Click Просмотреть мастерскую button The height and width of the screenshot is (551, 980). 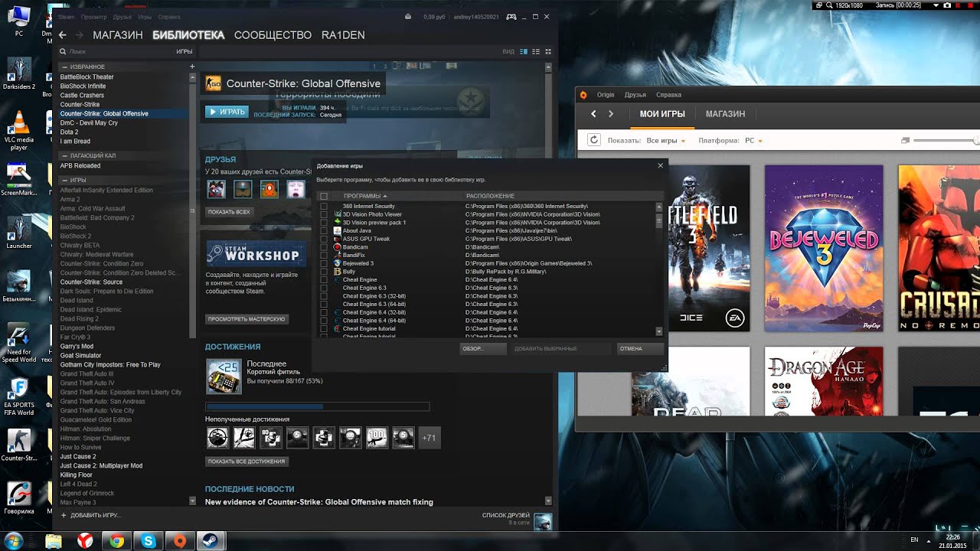click(247, 318)
